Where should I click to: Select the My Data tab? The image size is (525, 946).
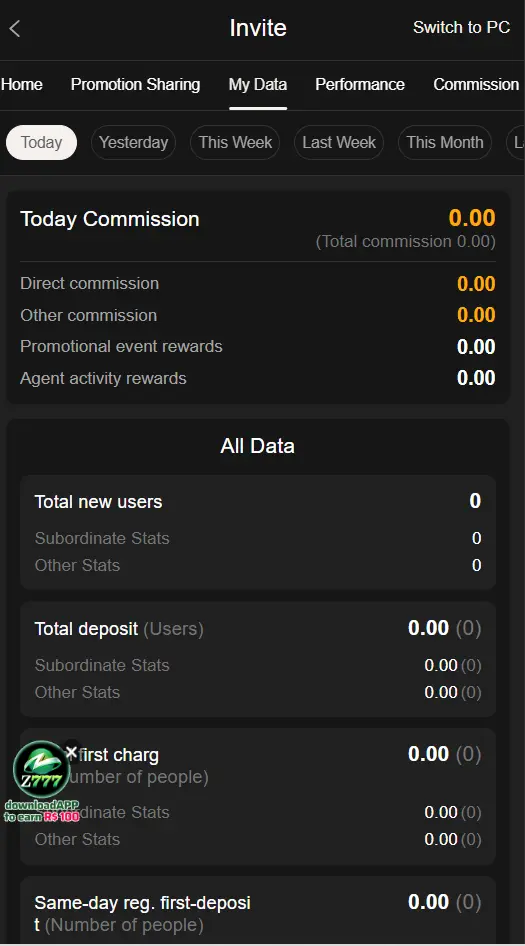[258, 84]
